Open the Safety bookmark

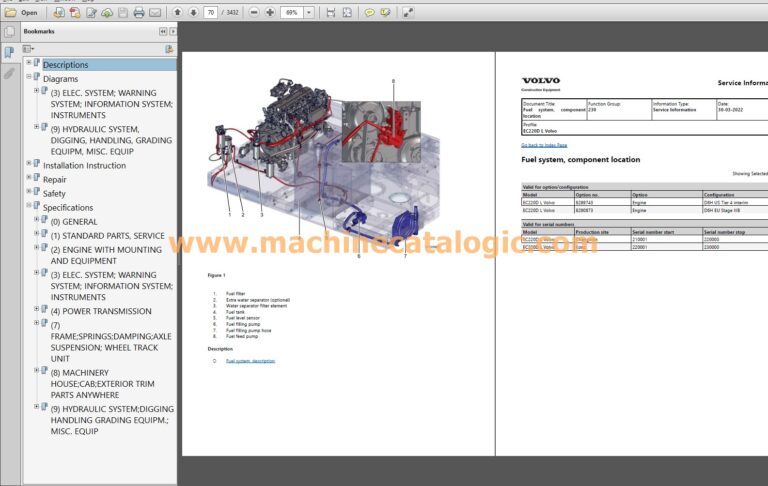[x=54, y=194]
